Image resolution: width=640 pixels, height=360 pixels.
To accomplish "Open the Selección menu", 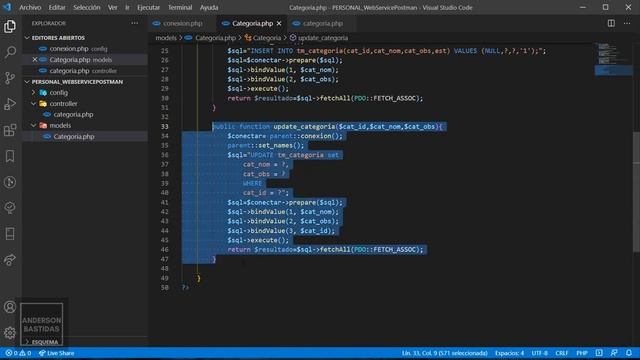I will tap(87, 7).
